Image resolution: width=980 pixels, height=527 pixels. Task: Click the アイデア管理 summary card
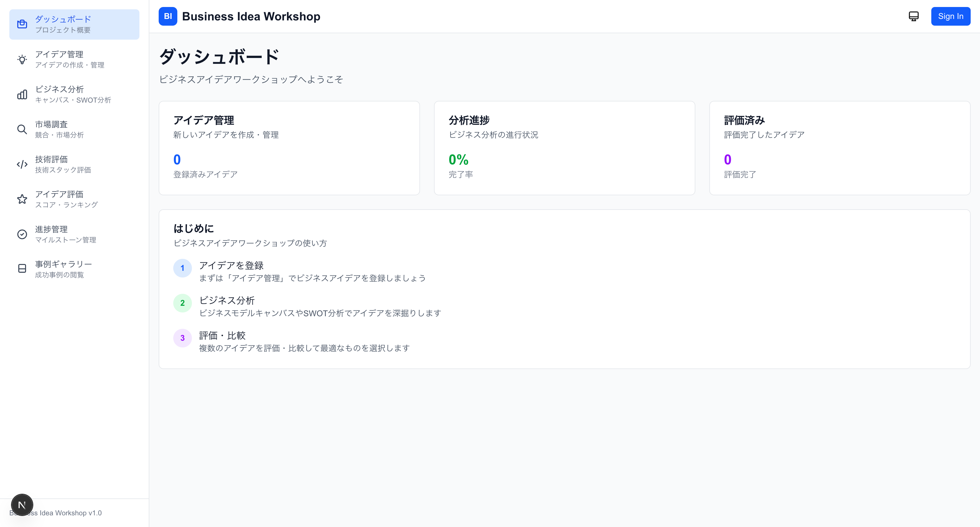(x=289, y=148)
